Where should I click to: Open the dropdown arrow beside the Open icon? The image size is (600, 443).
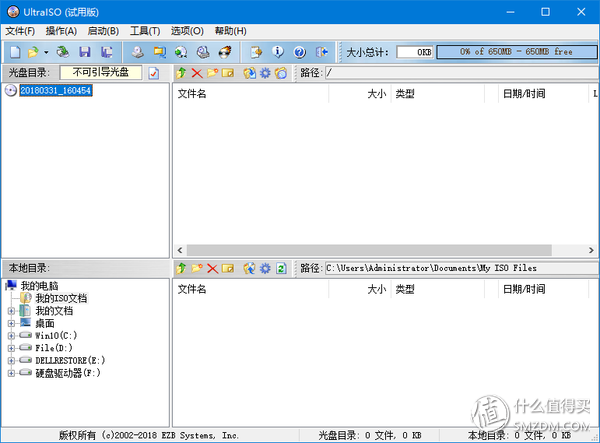[46, 52]
